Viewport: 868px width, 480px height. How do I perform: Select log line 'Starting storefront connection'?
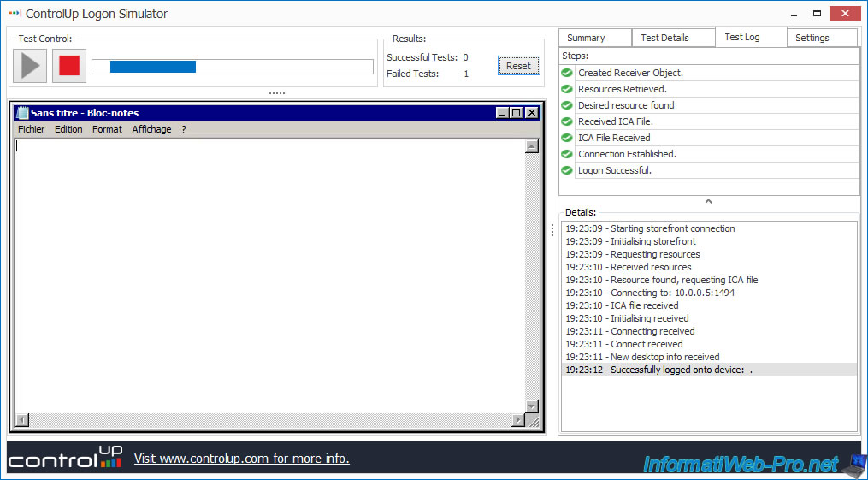[650, 228]
